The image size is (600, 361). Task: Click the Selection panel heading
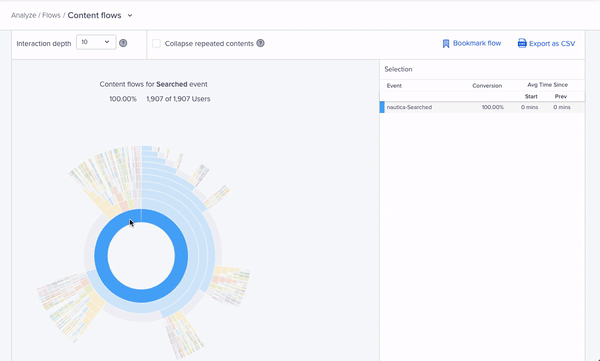398,69
